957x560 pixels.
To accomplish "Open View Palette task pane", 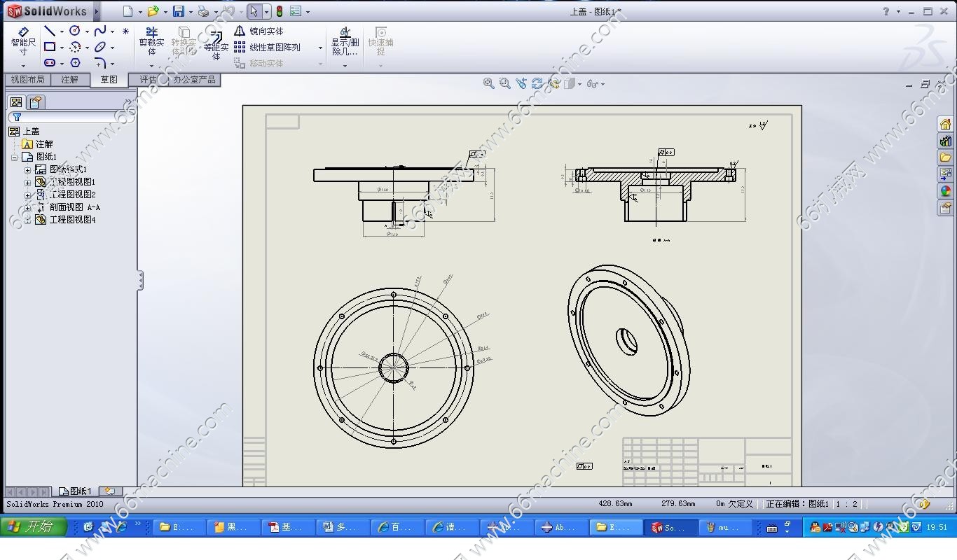I will coord(945,174).
